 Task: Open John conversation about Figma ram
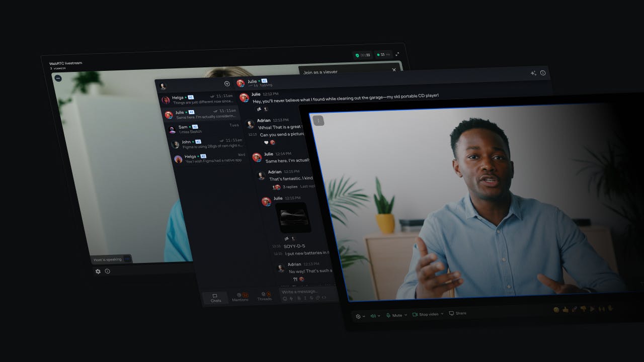click(x=207, y=144)
